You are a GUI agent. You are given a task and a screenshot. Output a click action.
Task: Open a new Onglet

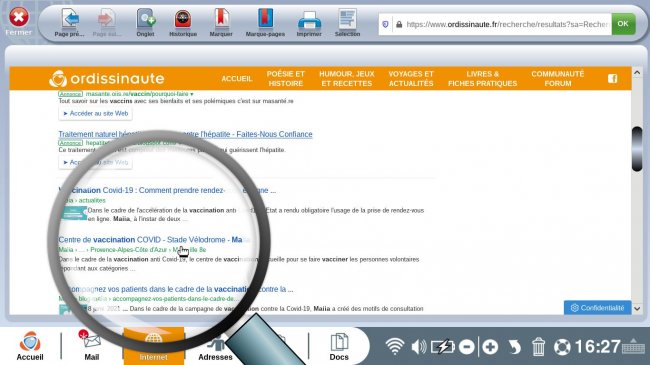pyautogui.click(x=146, y=22)
